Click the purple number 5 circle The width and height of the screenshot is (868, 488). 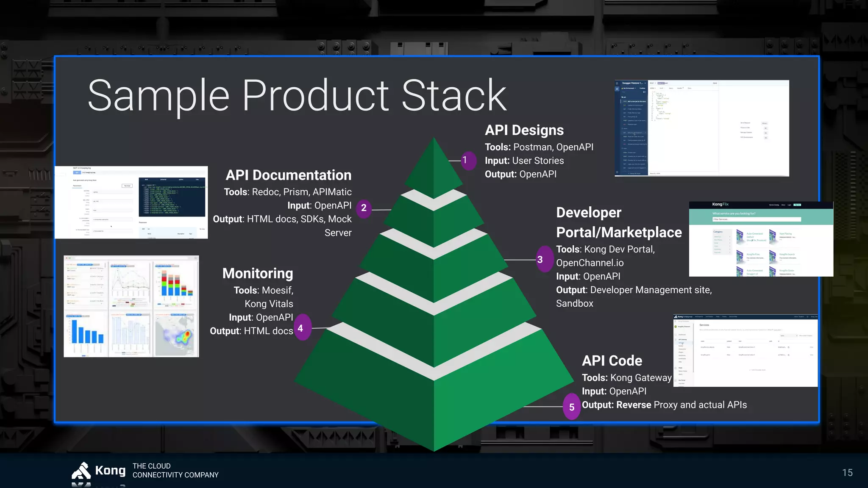point(572,407)
